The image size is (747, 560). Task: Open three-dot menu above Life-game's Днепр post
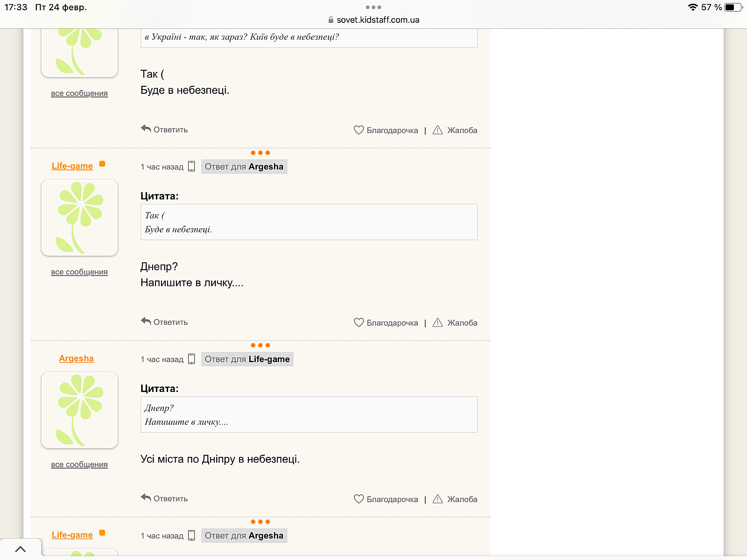click(260, 153)
